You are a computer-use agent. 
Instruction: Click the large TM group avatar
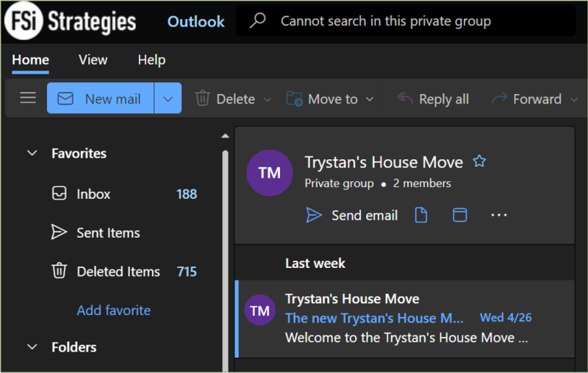coord(269,173)
